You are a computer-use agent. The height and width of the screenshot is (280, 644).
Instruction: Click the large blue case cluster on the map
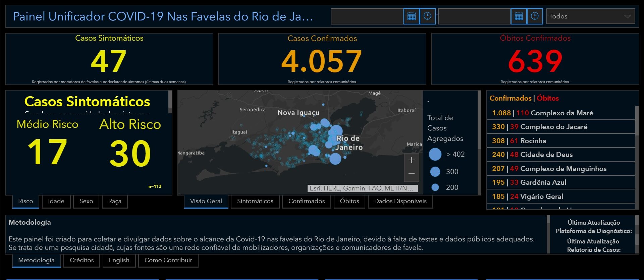pos(335,132)
